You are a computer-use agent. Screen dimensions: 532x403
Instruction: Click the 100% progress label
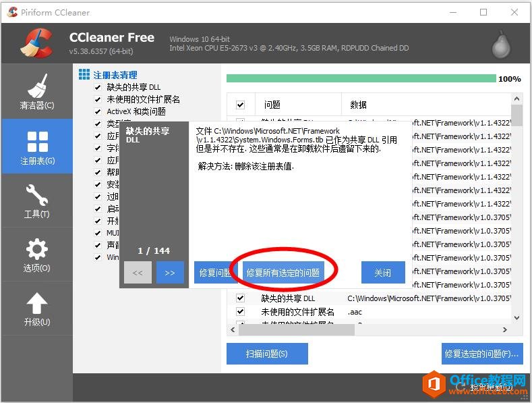(510, 79)
